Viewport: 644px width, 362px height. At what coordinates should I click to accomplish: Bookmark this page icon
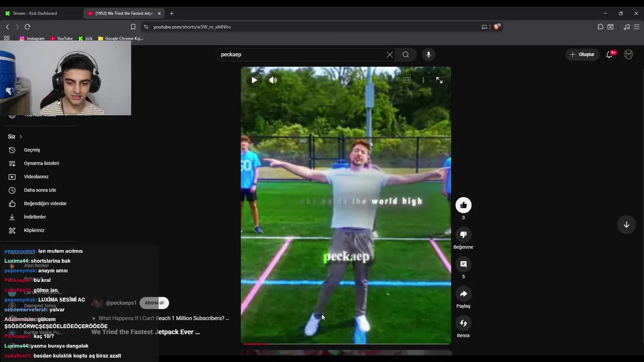[x=133, y=27]
